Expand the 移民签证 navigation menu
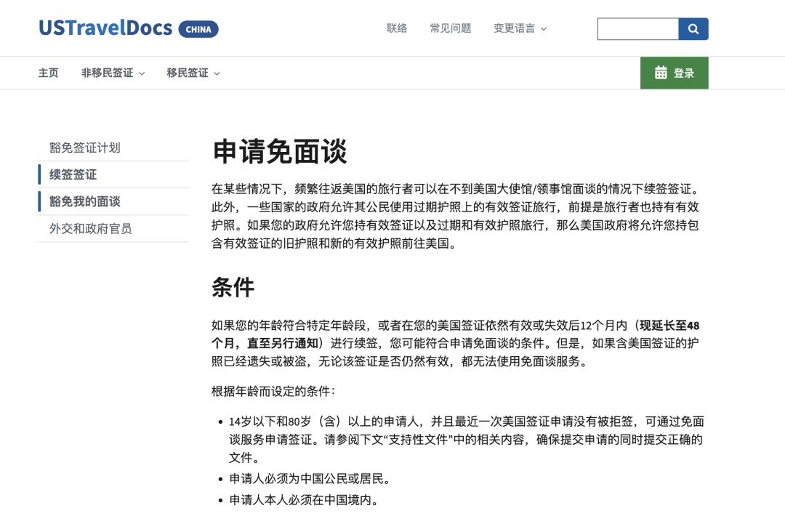Image resolution: width=785 pixels, height=532 pixels. (188, 73)
